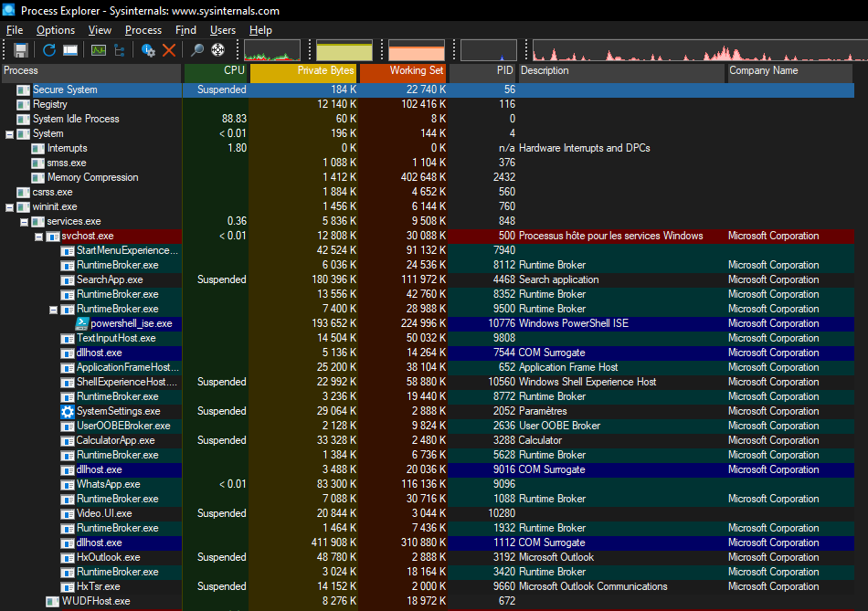Select the Registry process row
The image size is (868, 611).
[428, 104]
